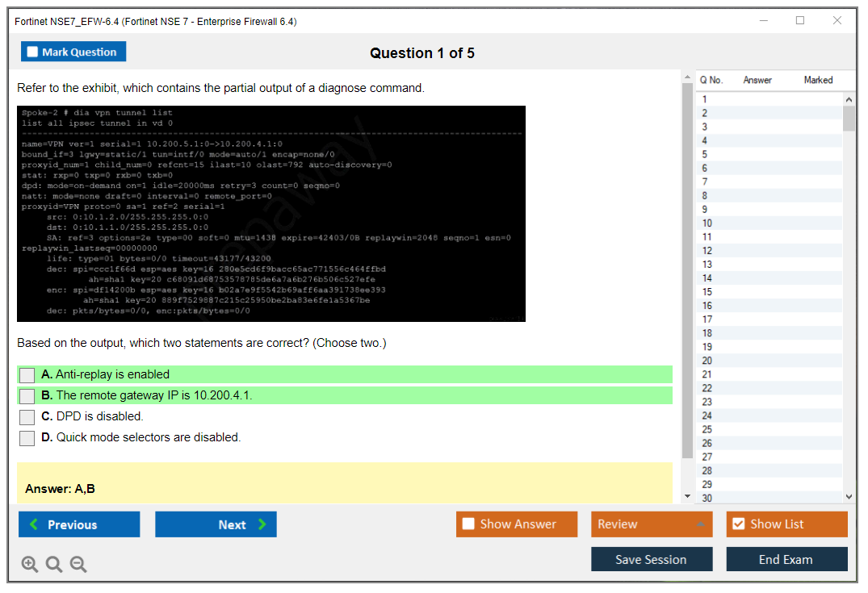The width and height of the screenshot is (868, 593).
Task: Click the reset zoom magnifier icon
Action: 54,565
